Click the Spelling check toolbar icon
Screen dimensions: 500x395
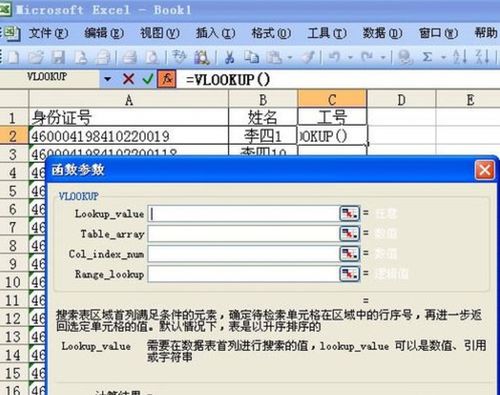(x=179, y=57)
